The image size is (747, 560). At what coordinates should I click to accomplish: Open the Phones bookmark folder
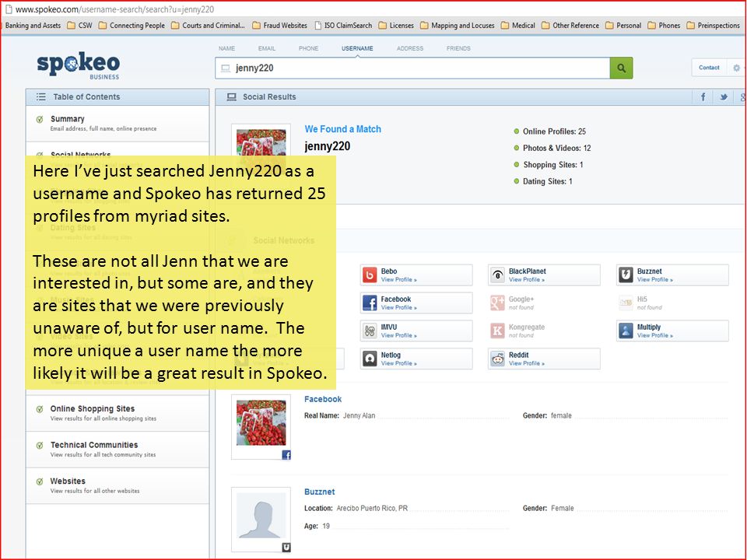tap(664, 26)
